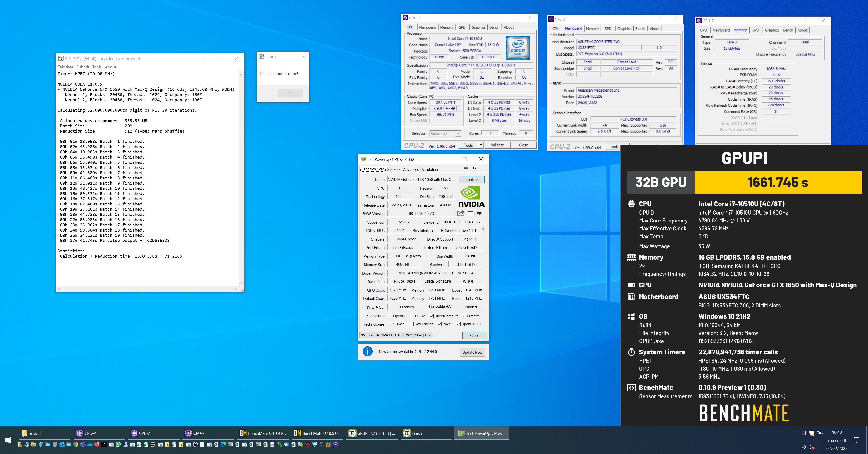
Task: Click the Close button in CPU-Z CPU window
Action: [x=523, y=145]
